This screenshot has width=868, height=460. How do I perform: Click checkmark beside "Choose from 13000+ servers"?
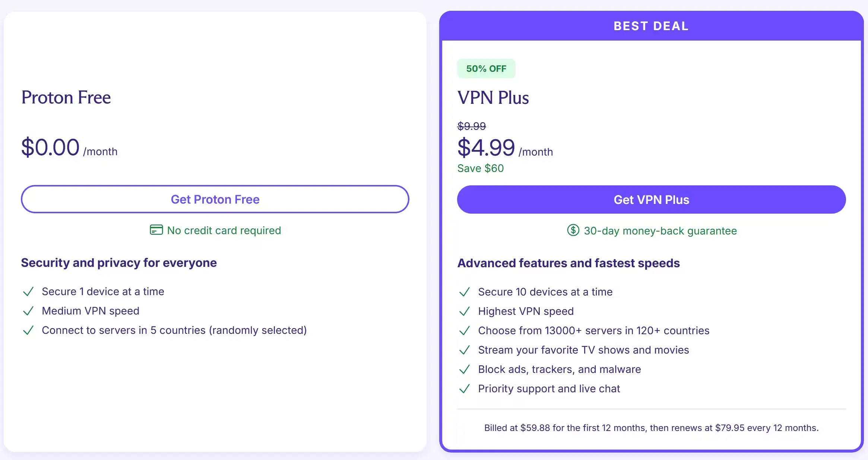tap(465, 330)
